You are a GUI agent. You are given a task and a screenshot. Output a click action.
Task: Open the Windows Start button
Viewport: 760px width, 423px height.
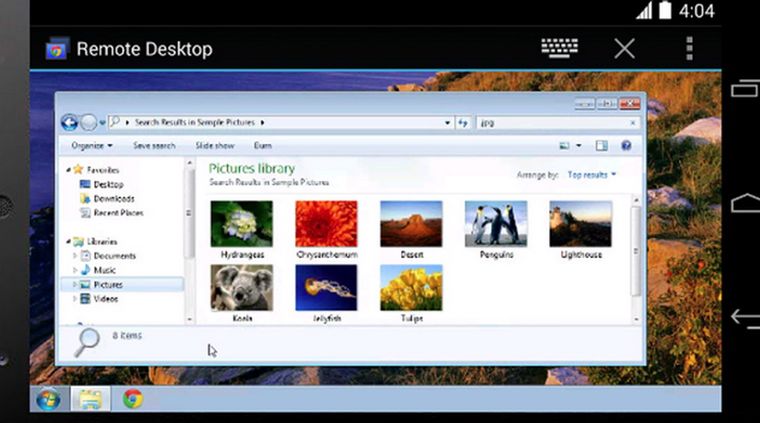click(x=48, y=400)
